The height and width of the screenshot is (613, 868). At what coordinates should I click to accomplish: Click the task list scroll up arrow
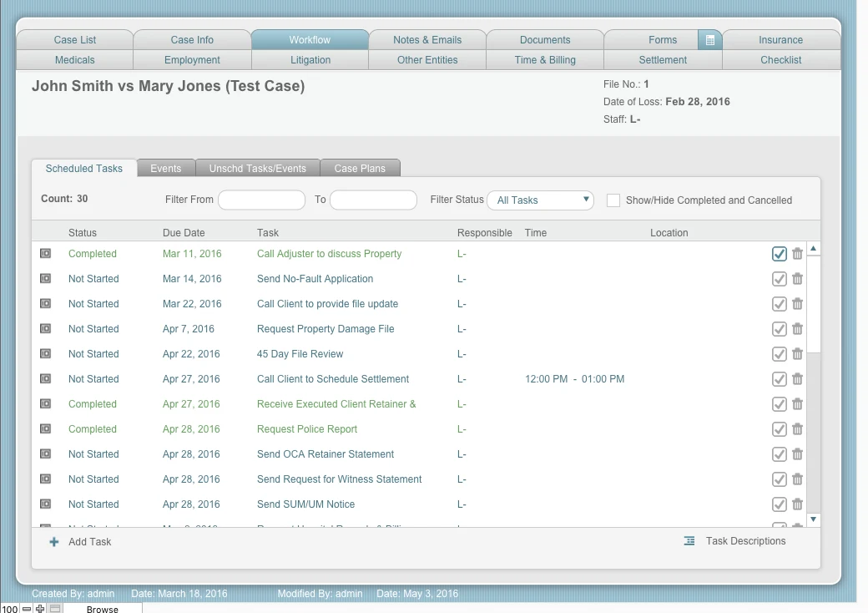click(x=813, y=249)
